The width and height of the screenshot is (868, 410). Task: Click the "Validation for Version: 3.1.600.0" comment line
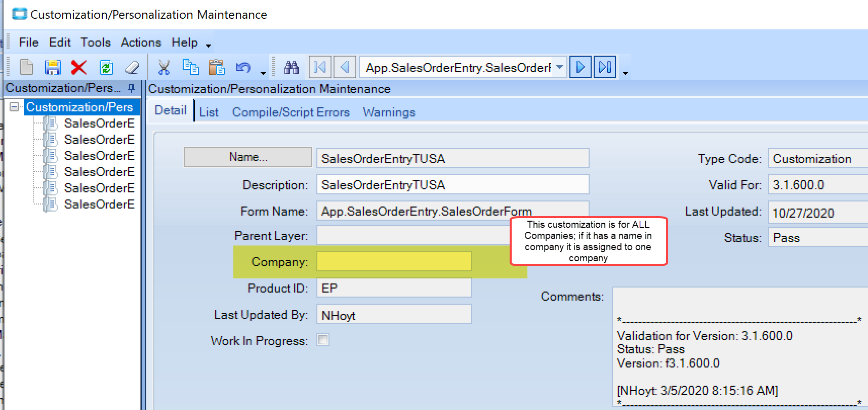tap(705, 336)
